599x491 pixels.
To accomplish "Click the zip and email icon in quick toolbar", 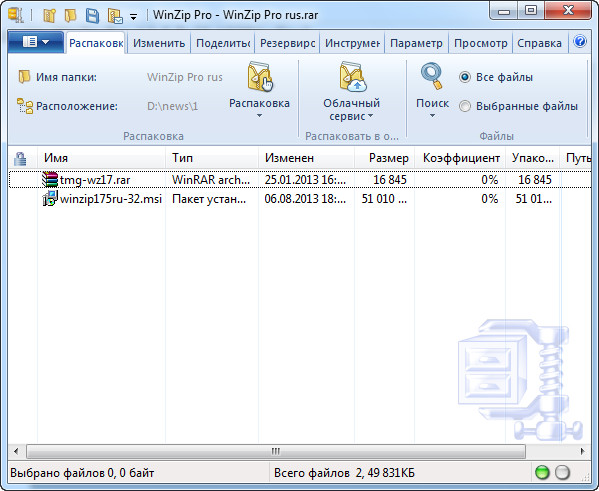I will point(115,16).
